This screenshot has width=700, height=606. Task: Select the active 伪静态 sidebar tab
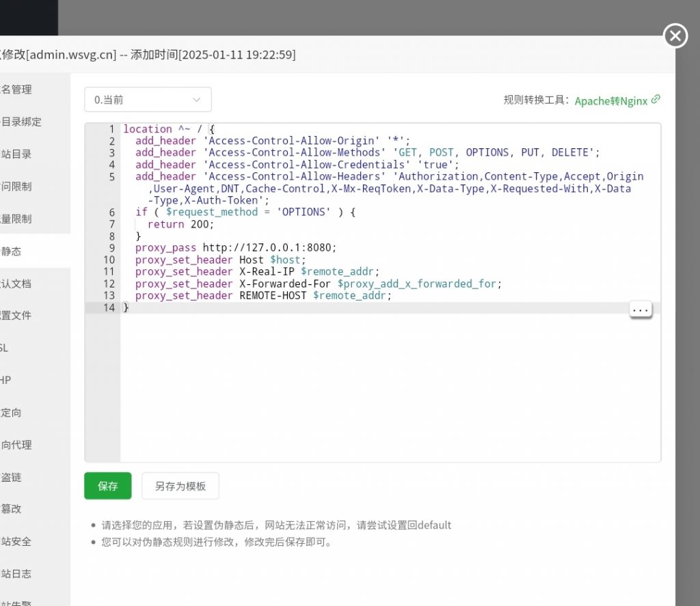[x=12, y=251]
